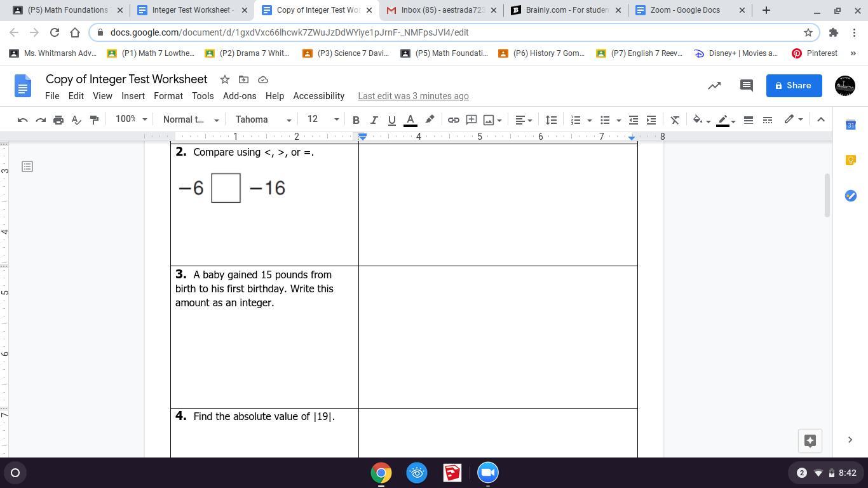The image size is (868, 488).
Task: Open the Chrome OS launcher
Action: coord(15,473)
